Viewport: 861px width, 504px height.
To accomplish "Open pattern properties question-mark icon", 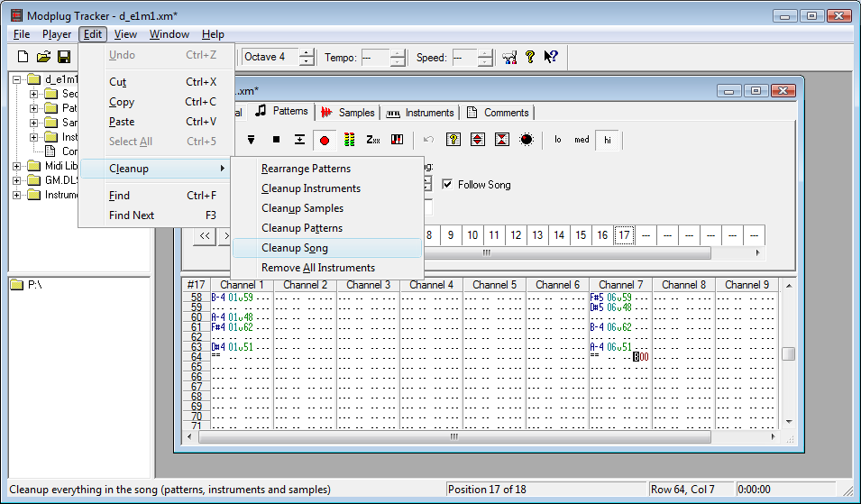I will coord(453,140).
